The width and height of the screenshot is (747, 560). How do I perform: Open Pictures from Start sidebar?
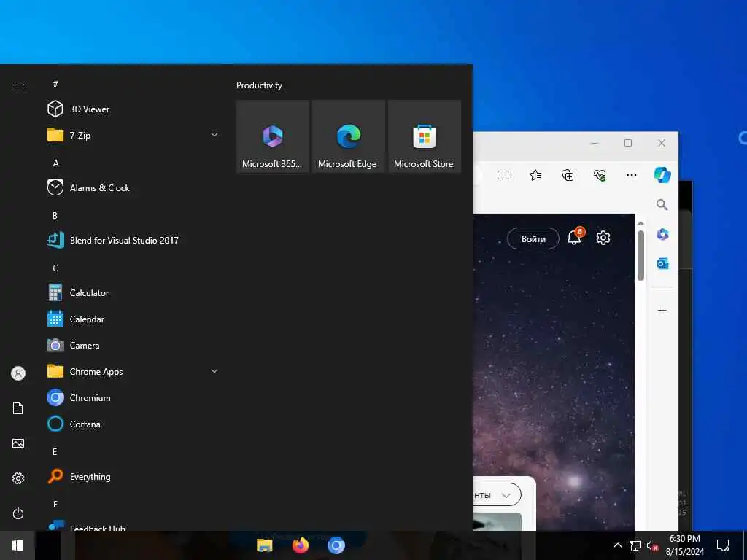(x=18, y=443)
